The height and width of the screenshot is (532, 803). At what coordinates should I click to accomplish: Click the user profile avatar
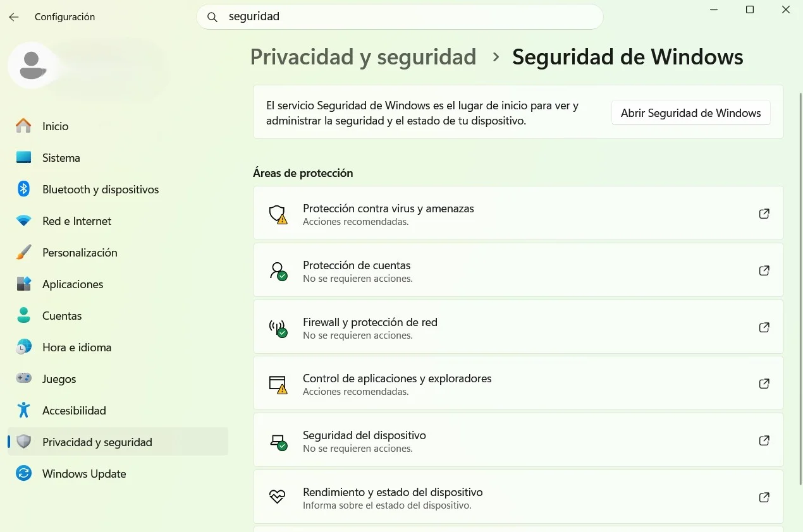[x=32, y=65]
